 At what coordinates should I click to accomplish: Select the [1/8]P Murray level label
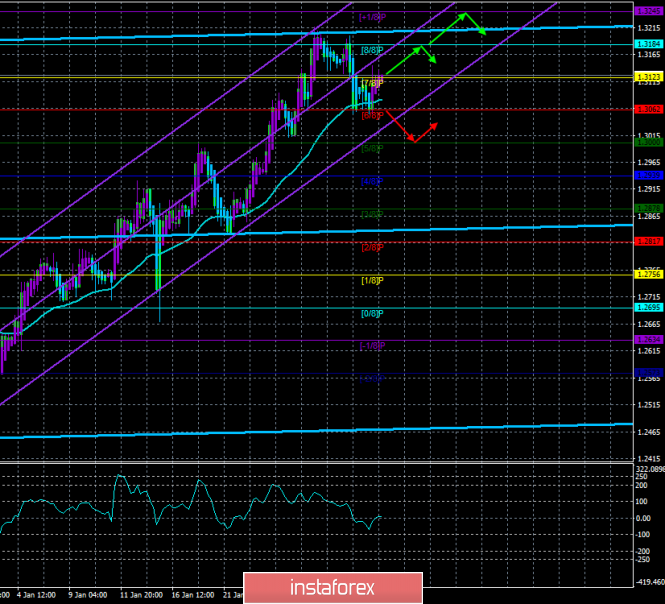click(372, 280)
